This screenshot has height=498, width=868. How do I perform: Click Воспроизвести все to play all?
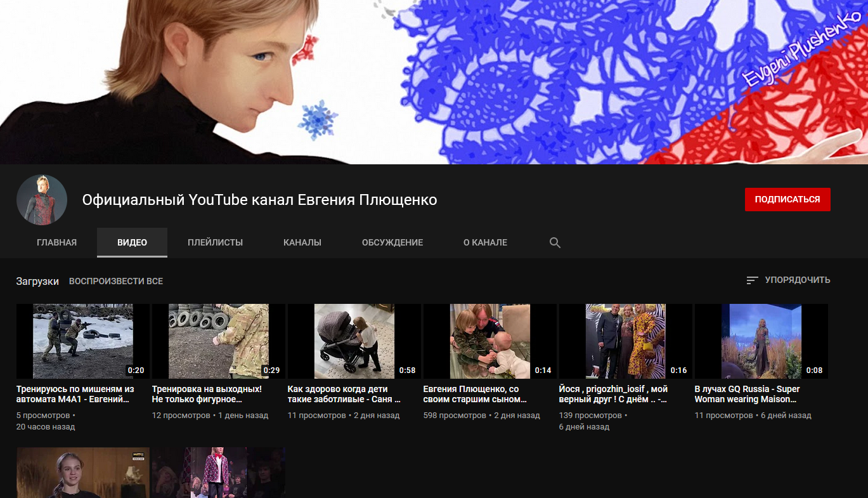[115, 281]
